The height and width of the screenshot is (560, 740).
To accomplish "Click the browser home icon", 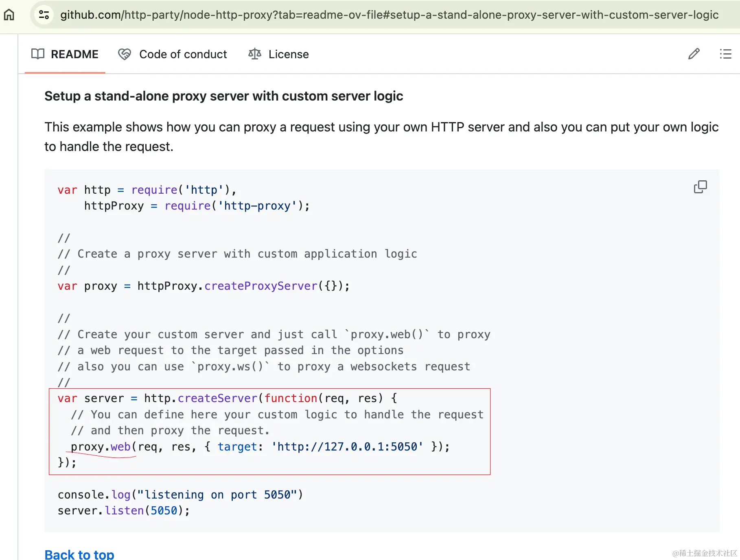I will pos(9,15).
